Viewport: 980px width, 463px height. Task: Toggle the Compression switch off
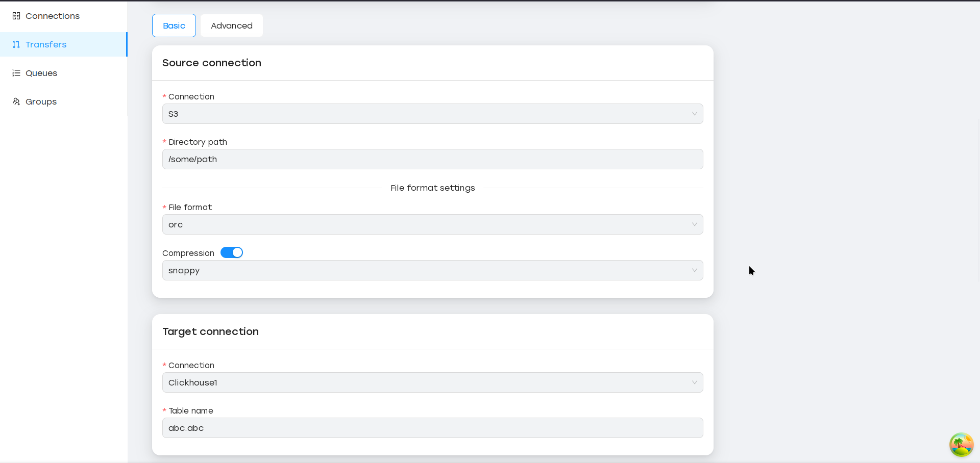coord(232,253)
